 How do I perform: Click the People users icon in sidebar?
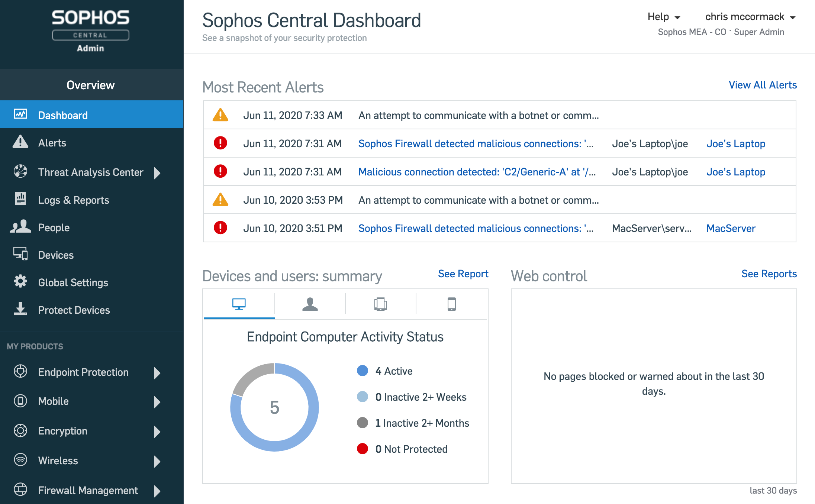(20, 227)
